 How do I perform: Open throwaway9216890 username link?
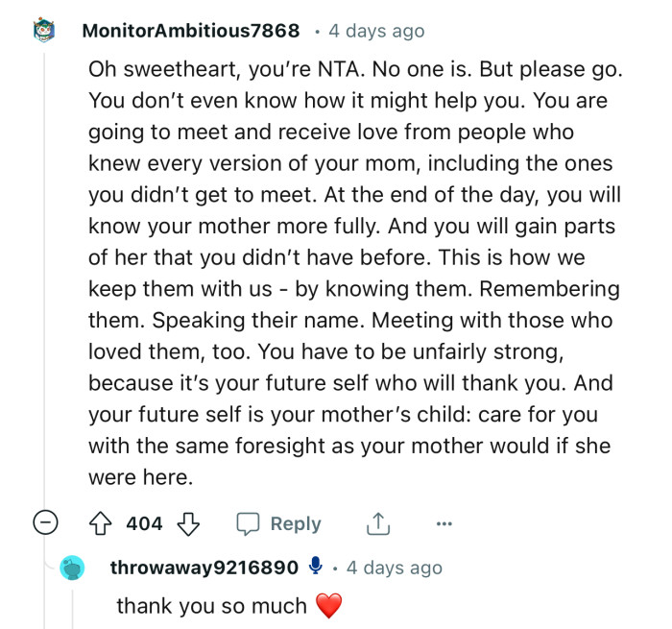click(204, 568)
